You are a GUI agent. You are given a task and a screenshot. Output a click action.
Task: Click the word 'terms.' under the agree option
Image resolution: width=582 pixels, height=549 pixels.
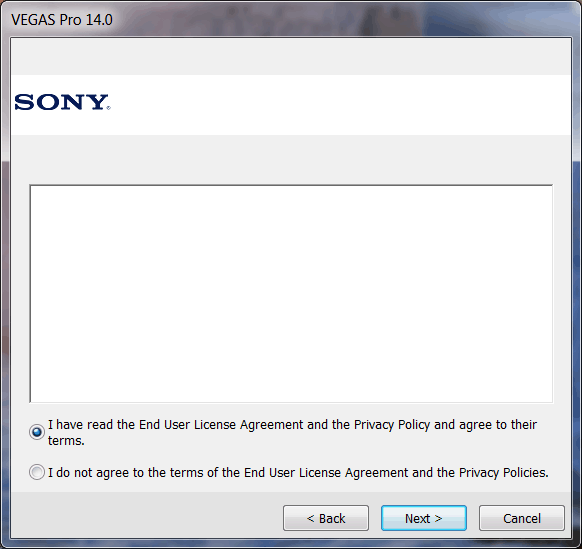pyautogui.click(x=66, y=441)
